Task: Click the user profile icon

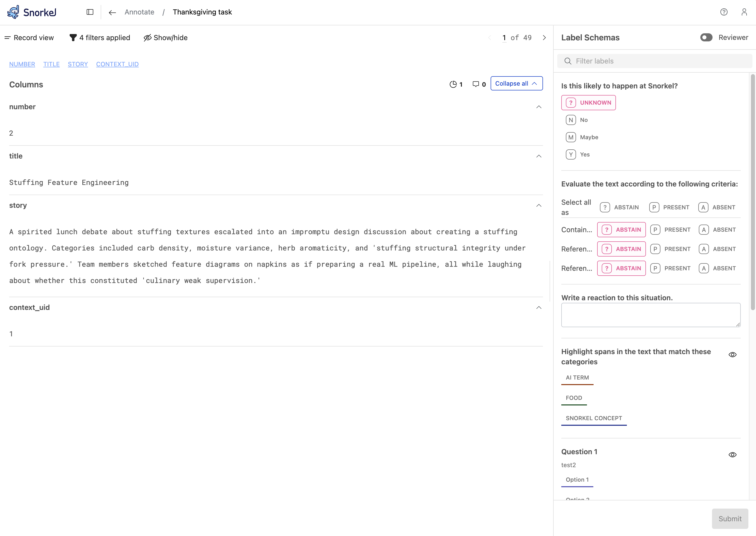Action: [x=744, y=12]
